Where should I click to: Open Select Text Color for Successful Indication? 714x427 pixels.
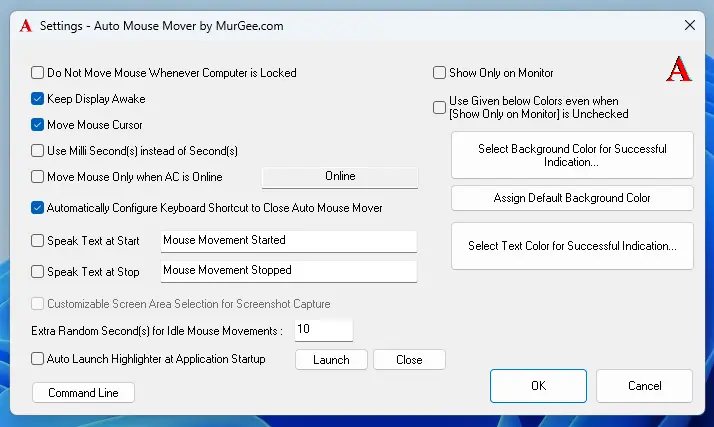click(x=572, y=246)
